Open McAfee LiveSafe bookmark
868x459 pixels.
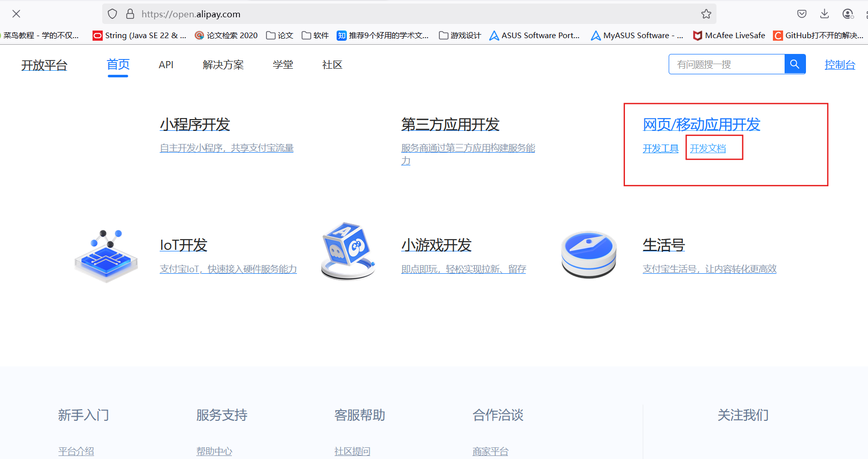(x=729, y=35)
